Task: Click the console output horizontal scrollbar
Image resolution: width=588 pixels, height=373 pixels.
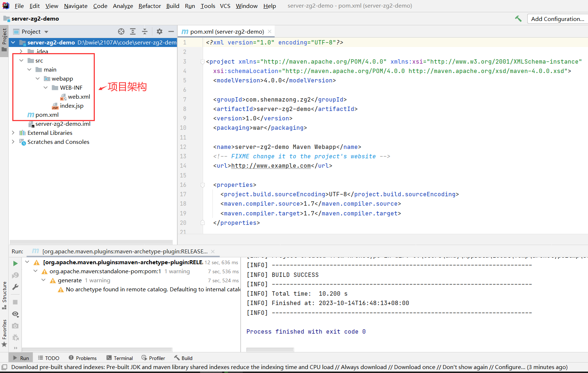Action: pos(270,350)
